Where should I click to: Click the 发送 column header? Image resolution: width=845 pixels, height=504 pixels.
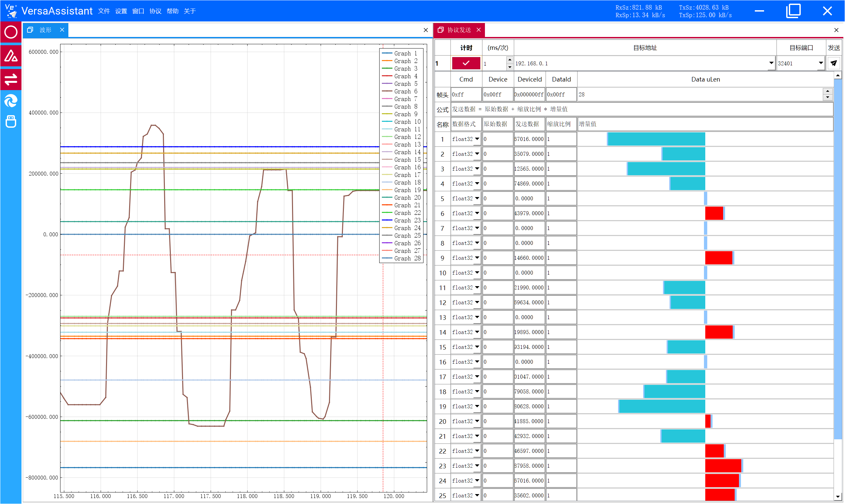[x=834, y=48]
